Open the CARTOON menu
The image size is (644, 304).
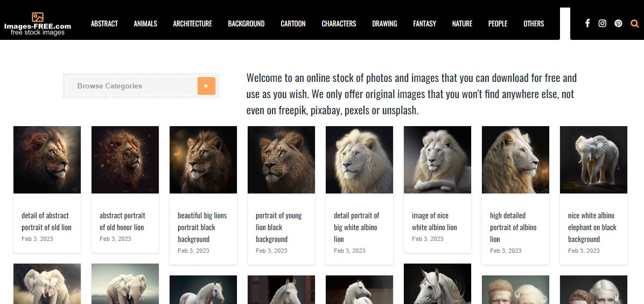coord(293,24)
